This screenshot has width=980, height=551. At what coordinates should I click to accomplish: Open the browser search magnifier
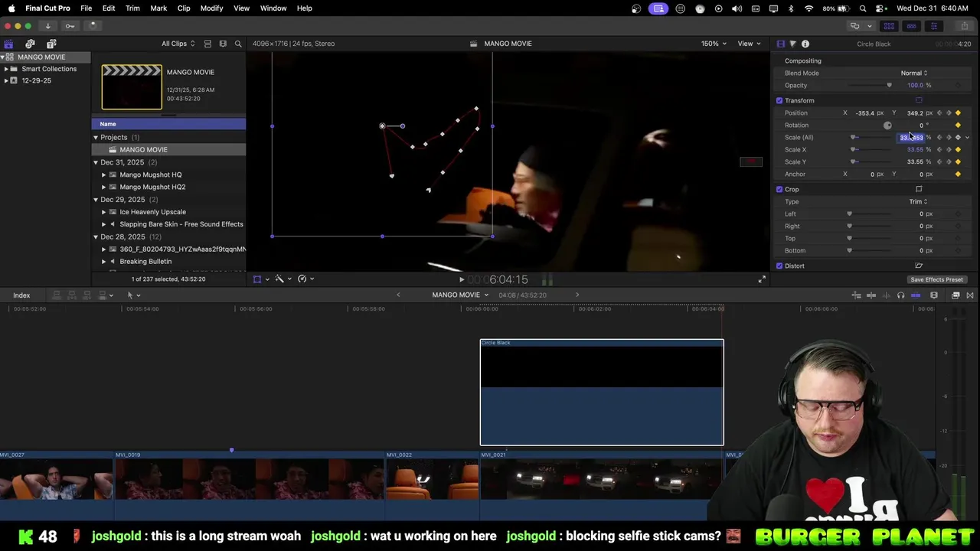pos(238,44)
